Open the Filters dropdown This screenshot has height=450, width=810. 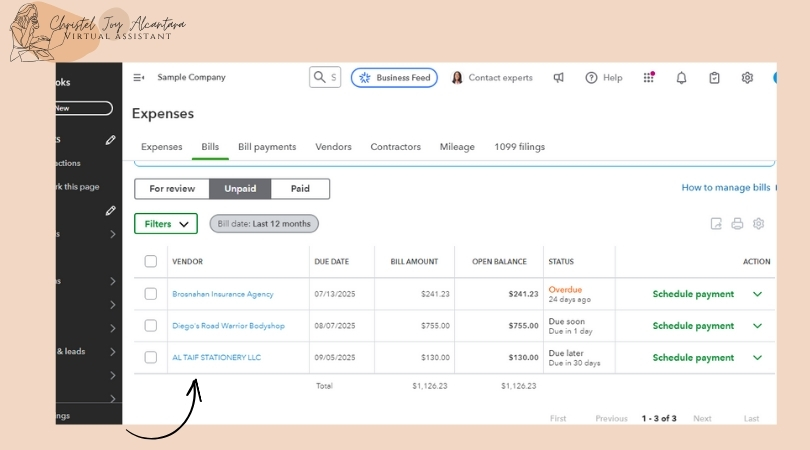(x=165, y=224)
